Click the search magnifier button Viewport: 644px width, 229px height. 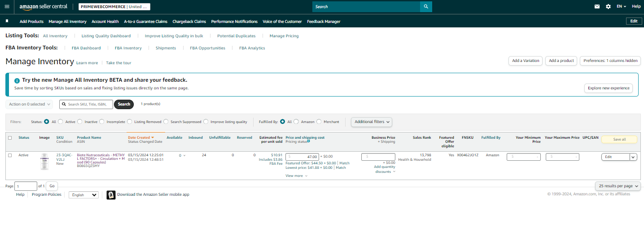(426, 7)
